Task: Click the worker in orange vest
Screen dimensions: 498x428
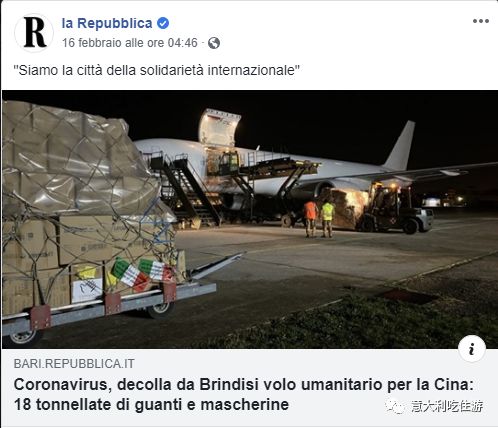Action: pos(310,218)
